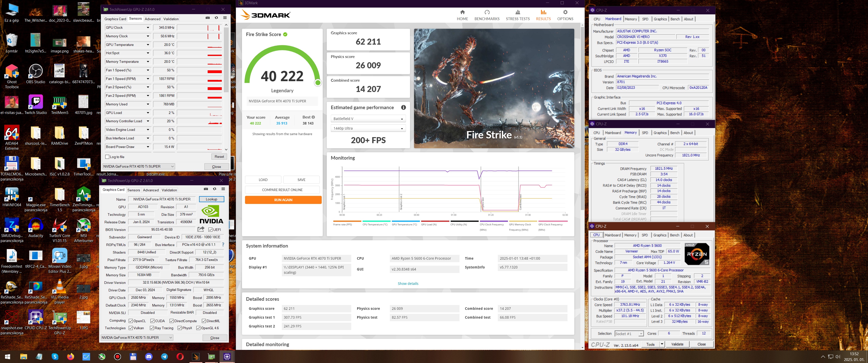Click the info icon beside Estimated game performance
Screen dimensions: 868x363
(403, 107)
